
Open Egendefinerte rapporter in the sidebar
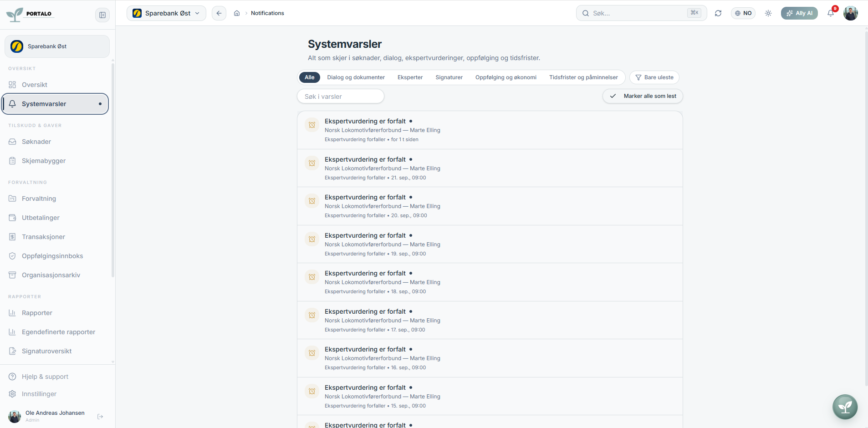56,332
